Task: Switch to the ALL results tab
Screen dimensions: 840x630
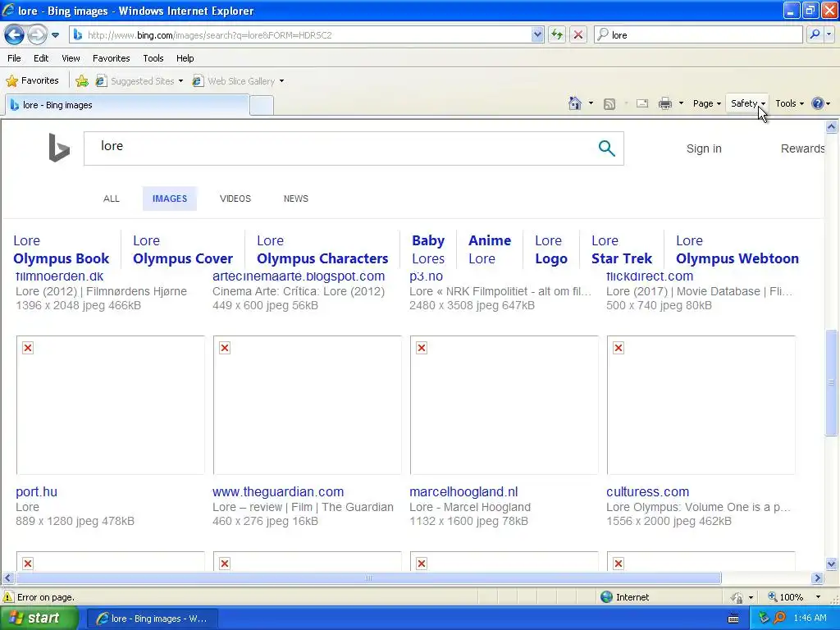Action: (112, 199)
